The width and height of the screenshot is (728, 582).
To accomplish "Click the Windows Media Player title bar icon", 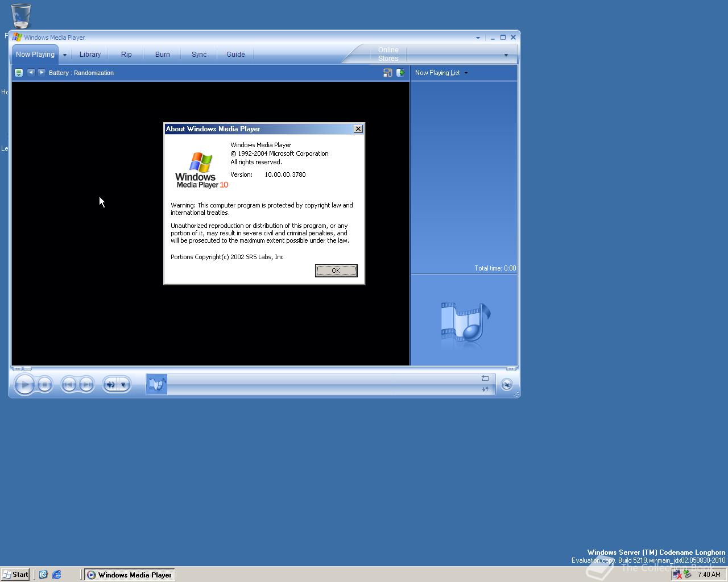I will coord(18,37).
